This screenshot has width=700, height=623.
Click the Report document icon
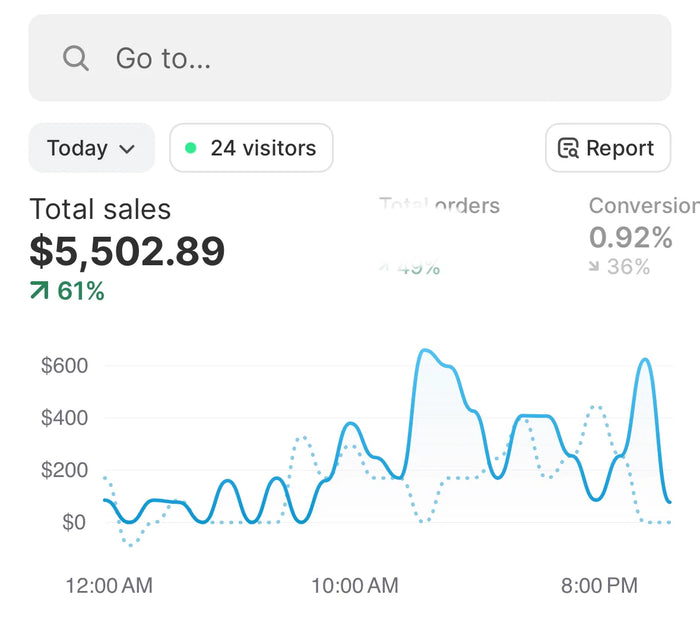(568, 148)
